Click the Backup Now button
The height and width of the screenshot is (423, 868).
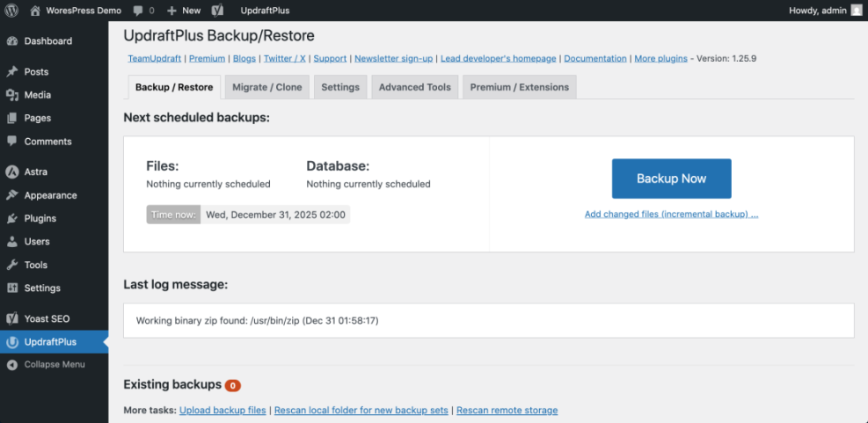click(x=672, y=179)
